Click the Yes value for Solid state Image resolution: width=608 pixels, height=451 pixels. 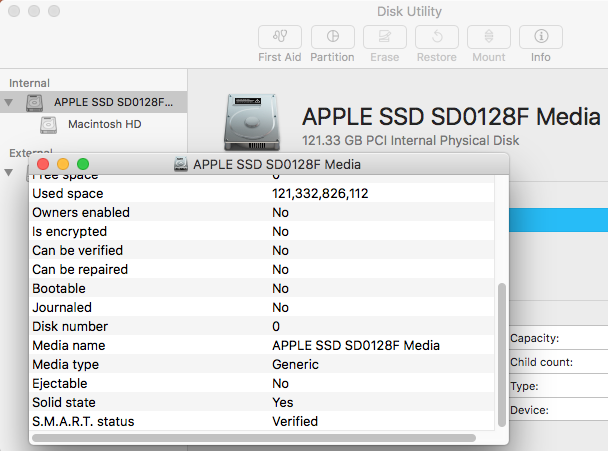pyautogui.click(x=283, y=402)
